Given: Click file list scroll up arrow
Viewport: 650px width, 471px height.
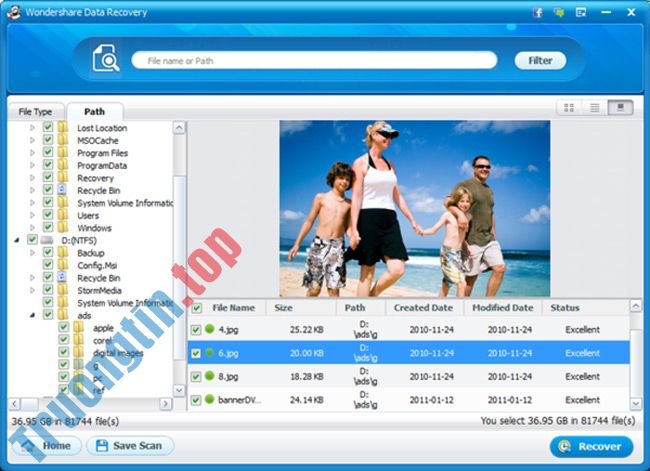Looking at the screenshot, I should (636, 306).
